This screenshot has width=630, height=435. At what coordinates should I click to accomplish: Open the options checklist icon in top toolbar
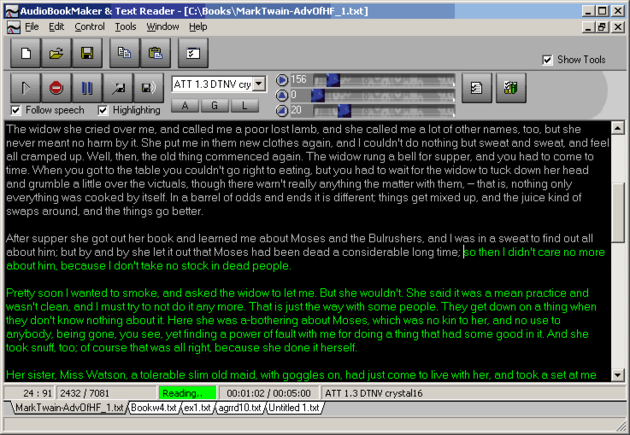tap(193, 53)
